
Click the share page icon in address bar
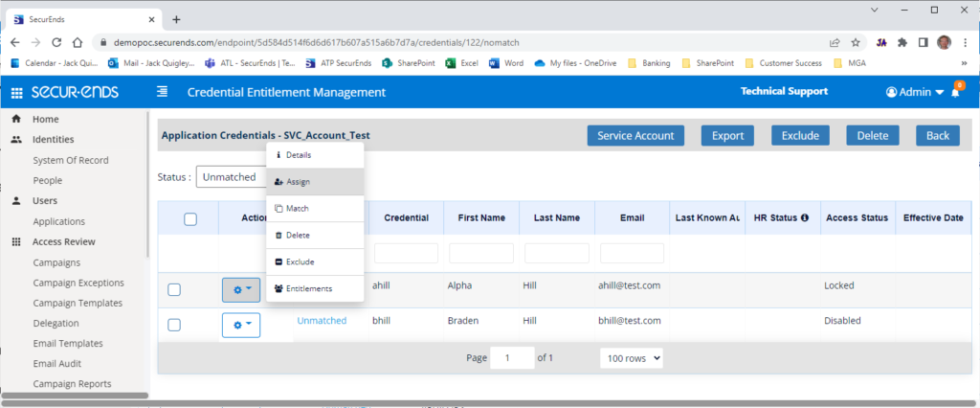835,42
